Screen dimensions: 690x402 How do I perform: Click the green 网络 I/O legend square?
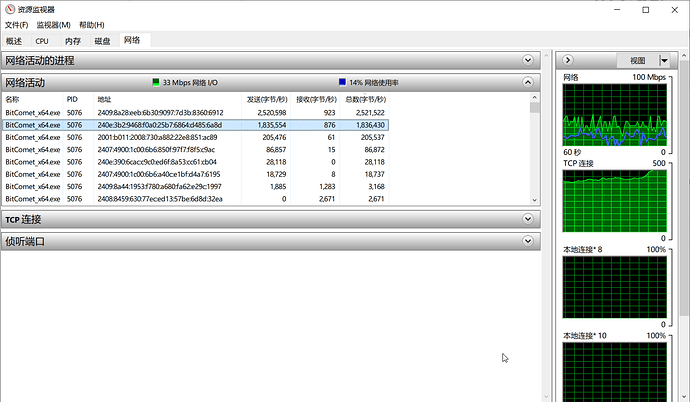click(156, 83)
